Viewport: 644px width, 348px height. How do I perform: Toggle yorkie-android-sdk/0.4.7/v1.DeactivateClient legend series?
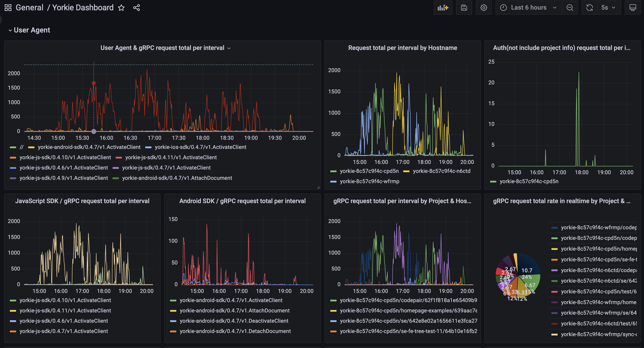[234, 321]
